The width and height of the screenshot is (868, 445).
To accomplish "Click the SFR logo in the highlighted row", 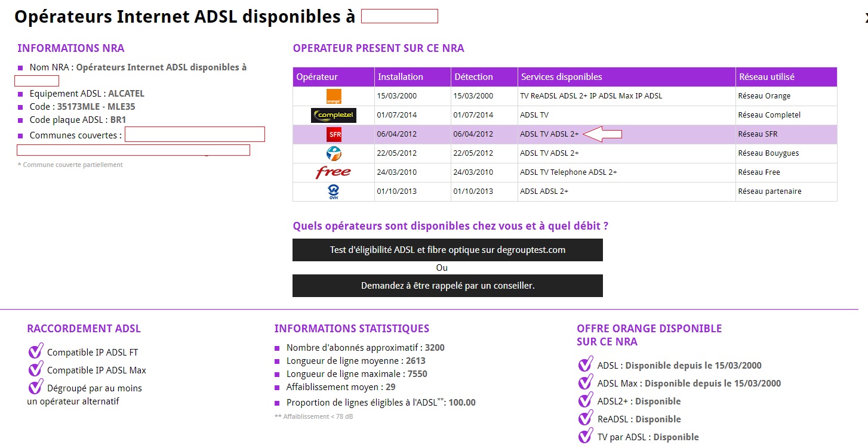I will [x=333, y=134].
